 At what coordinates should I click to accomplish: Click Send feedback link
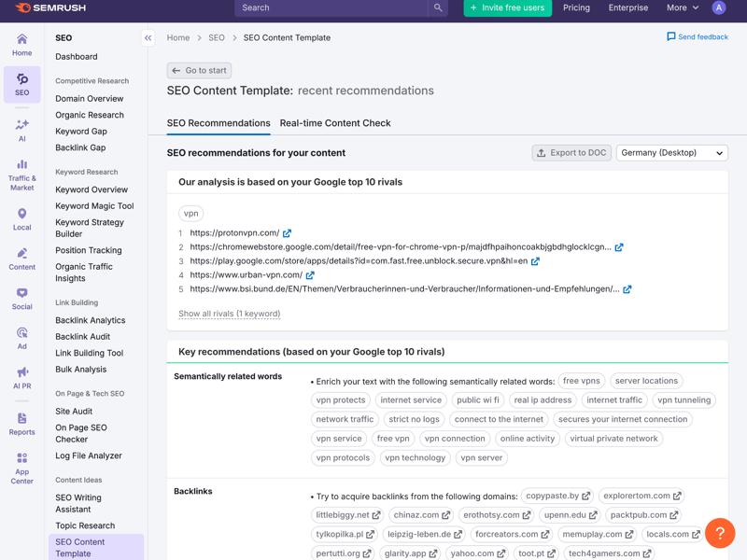(x=697, y=37)
